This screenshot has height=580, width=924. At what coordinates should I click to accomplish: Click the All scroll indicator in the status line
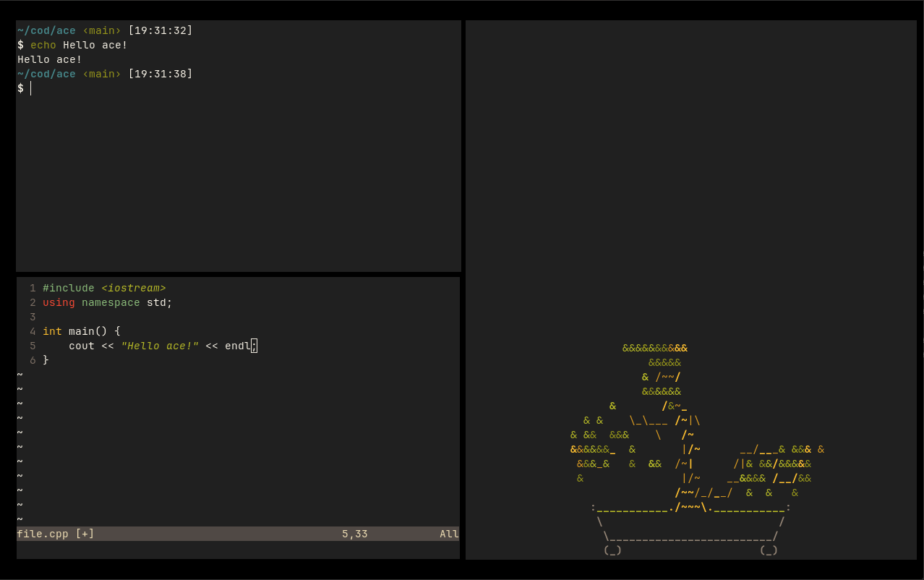point(449,534)
